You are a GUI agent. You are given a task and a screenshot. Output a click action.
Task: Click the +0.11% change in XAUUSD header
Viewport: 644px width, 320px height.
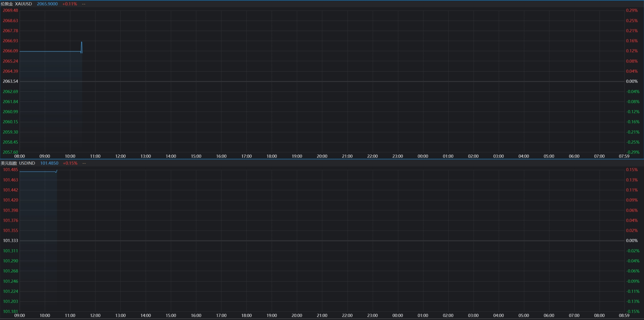[x=70, y=4]
